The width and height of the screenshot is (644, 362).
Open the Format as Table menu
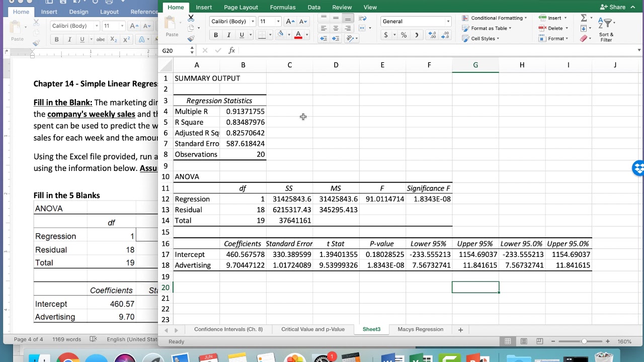(x=487, y=28)
